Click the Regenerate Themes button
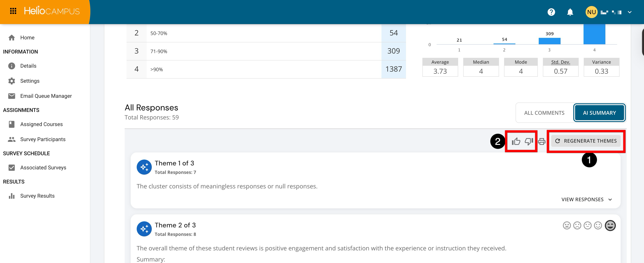This screenshot has height=263, width=644. click(586, 141)
